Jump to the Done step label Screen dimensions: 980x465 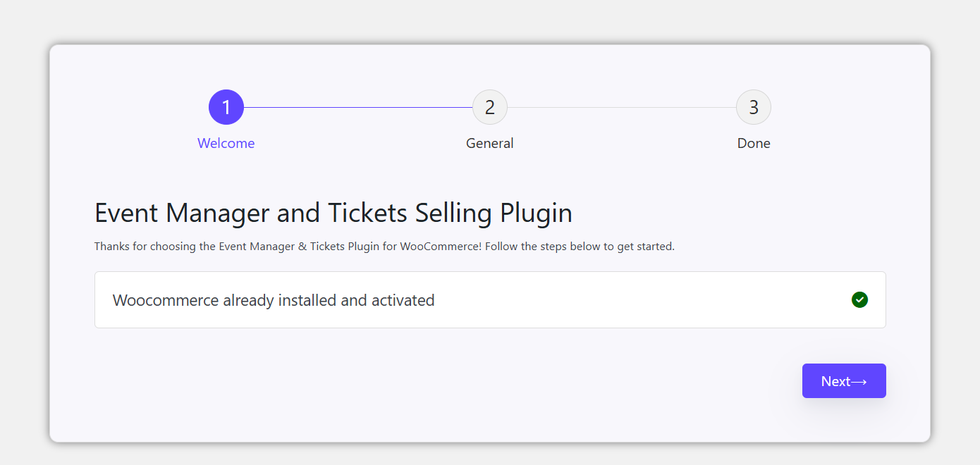coord(754,143)
